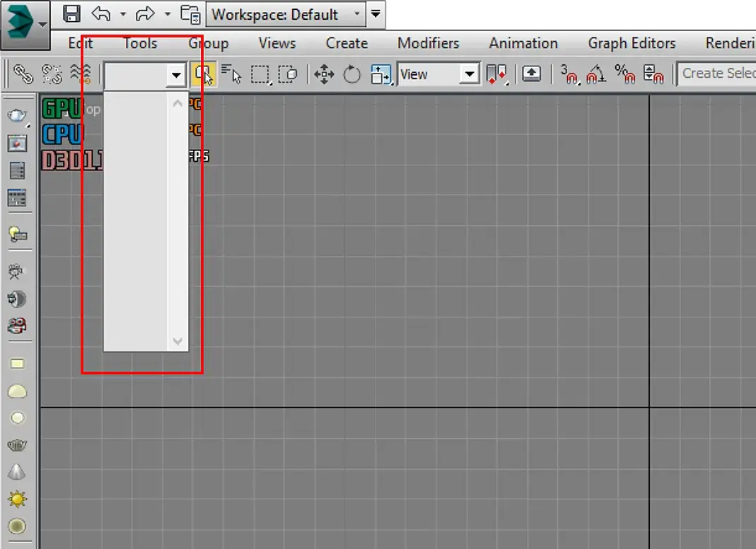Toggle the Percent Snap magnet button
Image resolution: width=756 pixels, height=549 pixels.
[x=625, y=75]
